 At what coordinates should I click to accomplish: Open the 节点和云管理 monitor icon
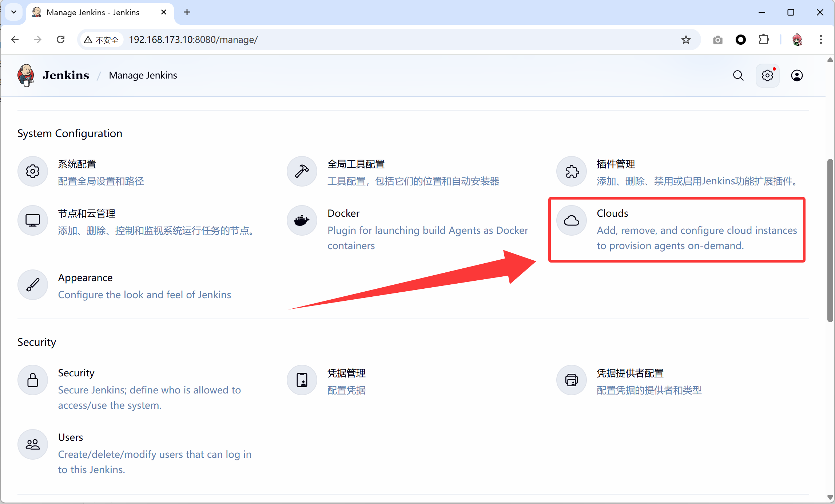(33, 220)
